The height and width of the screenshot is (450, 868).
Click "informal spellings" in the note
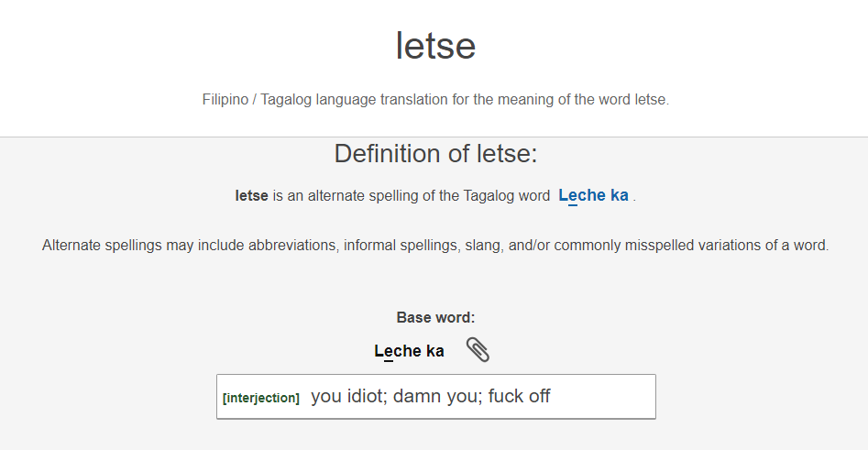coord(401,246)
